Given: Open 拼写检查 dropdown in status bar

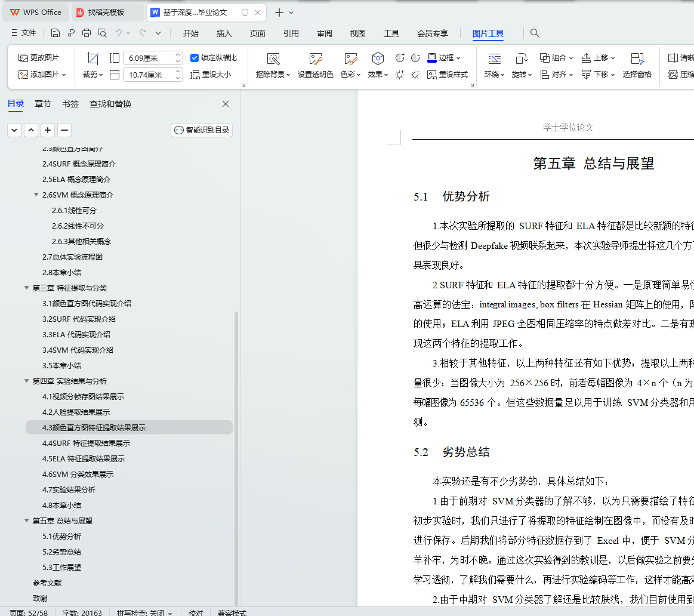Looking at the screenshot, I should coord(144,612).
